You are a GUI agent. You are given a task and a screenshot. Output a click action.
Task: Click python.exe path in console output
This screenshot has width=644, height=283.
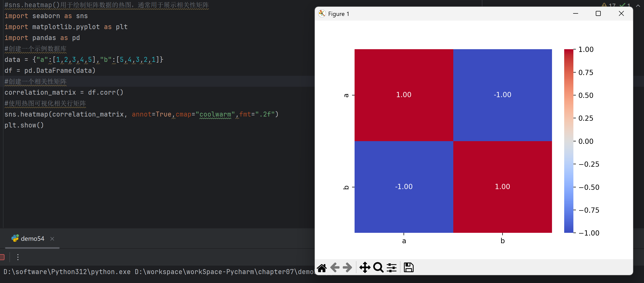(x=67, y=272)
